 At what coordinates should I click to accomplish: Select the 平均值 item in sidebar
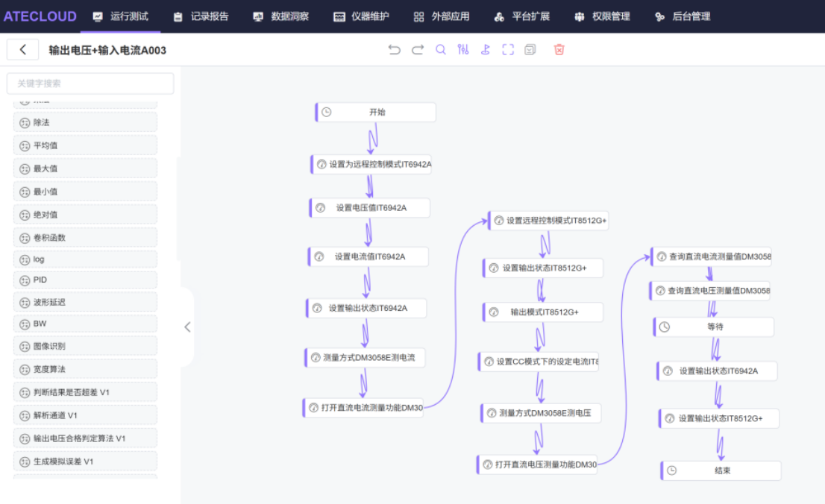click(x=85, y=145)
